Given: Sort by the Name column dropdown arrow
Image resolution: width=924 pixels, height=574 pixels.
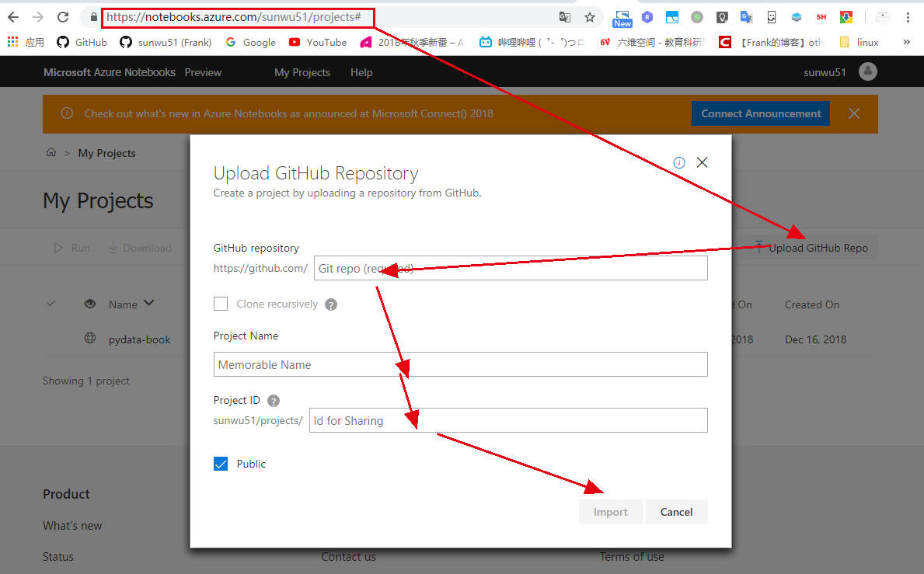Looking at the screenshot, I should (x=149, y=303).
